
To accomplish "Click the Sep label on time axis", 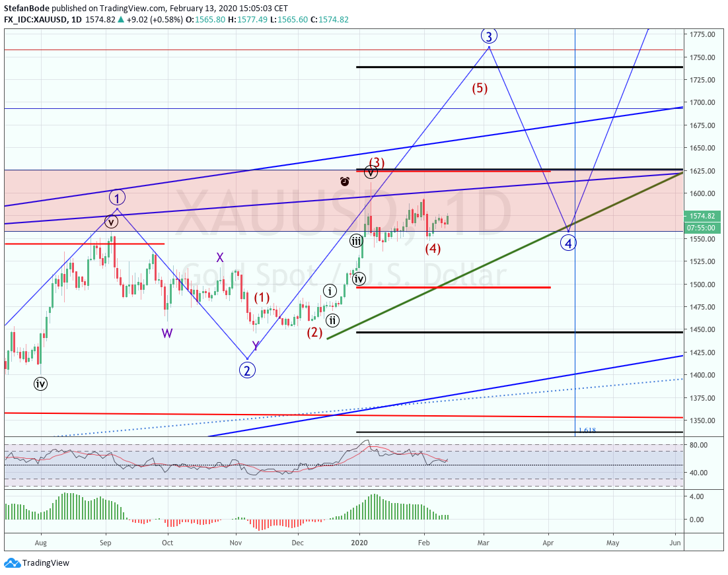I will pyautogui.click(x=106, y=543).
